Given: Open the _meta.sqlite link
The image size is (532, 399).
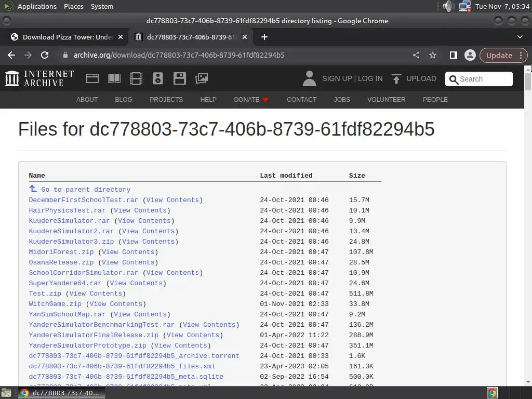Looking at the screenshot, I should click(x=126, y=377).
